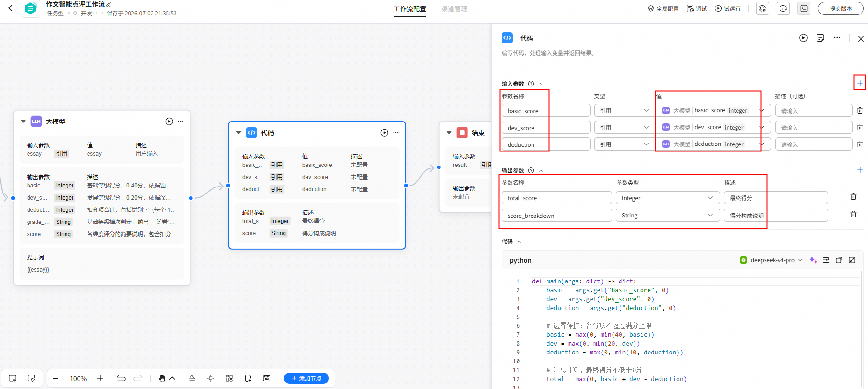
Task: Toggle word wrap in code editor
Action: point(826,260)
